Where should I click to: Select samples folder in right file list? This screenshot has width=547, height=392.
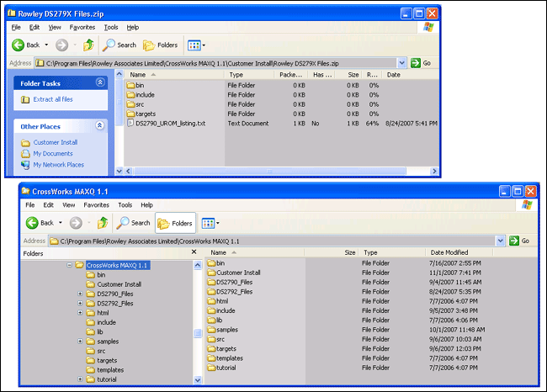point(222,330)
